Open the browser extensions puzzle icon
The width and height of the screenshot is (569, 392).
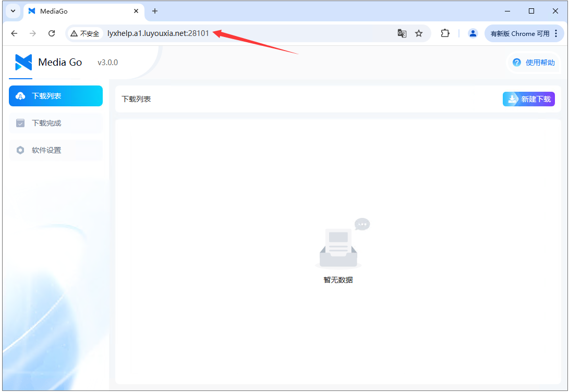pyautogui.click(x=445, y=33)
